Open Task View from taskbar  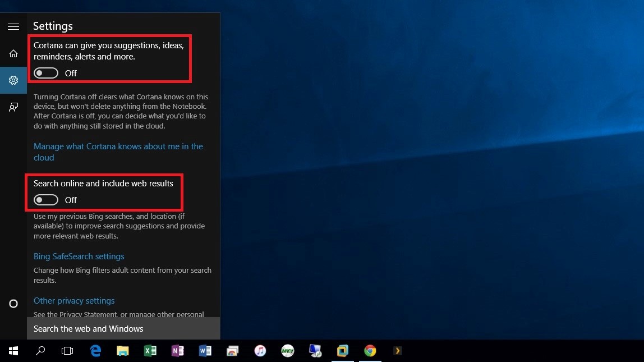[67, 351]
